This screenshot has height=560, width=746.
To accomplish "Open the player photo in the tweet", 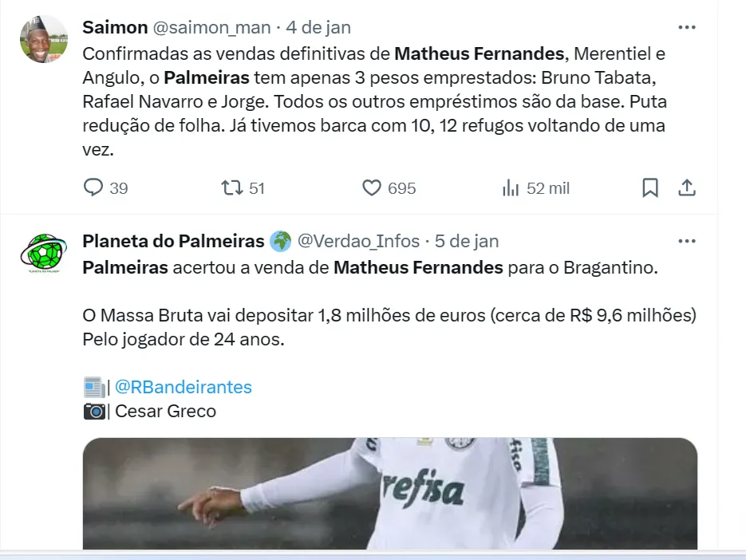I will 389,493.
